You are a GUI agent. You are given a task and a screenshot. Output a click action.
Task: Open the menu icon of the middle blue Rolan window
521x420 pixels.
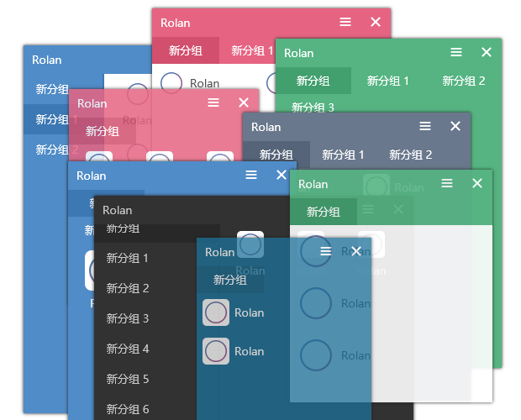[x=251, y=175]
